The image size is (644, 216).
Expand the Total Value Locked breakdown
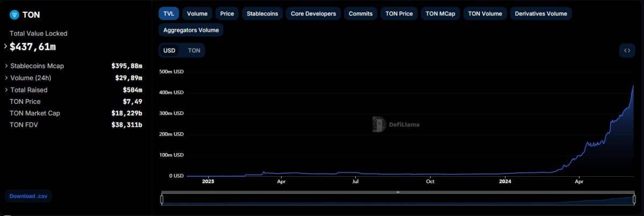tap(5, 46)
